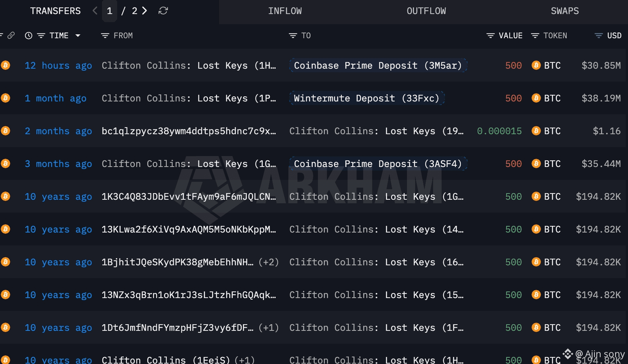The height and width of the screenshot is (364, 628).
Task: Click BTC token icon in 13KLwa2f6 row
Action: [536, 229]
